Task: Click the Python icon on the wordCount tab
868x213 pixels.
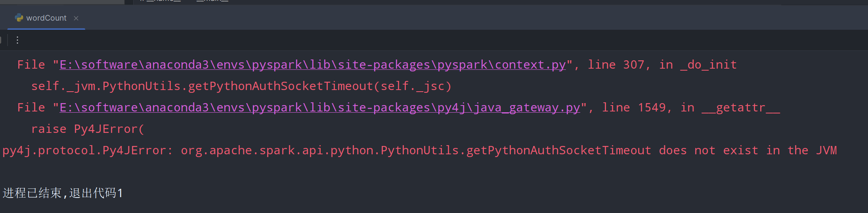Action: pyautogui.click(x=19, y=18)
